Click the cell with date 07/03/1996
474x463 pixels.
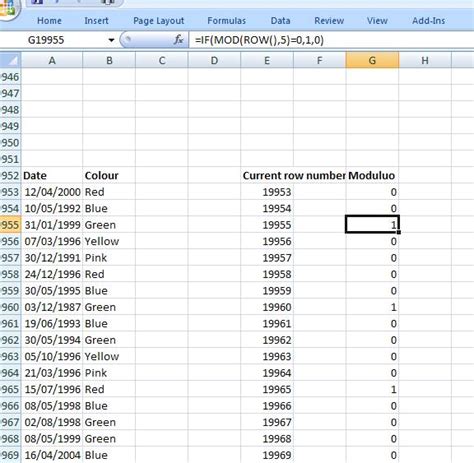52,241
